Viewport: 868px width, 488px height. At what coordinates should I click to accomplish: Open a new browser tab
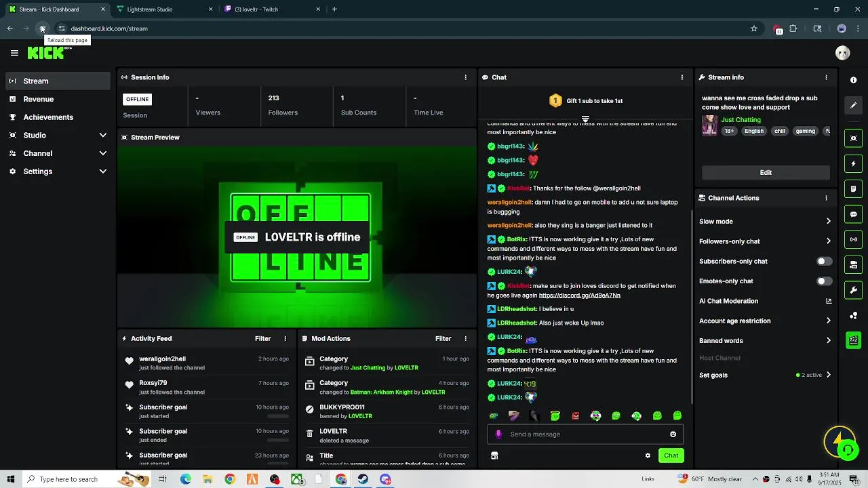(x=334, y=9)
